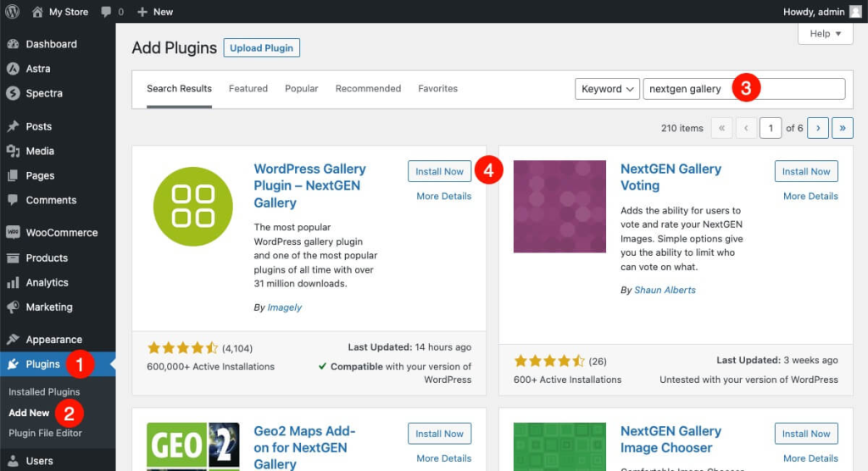Open the comments bubble in admin bar
The height and width of the screenshot is (471, 868).
tap(106, 12)
